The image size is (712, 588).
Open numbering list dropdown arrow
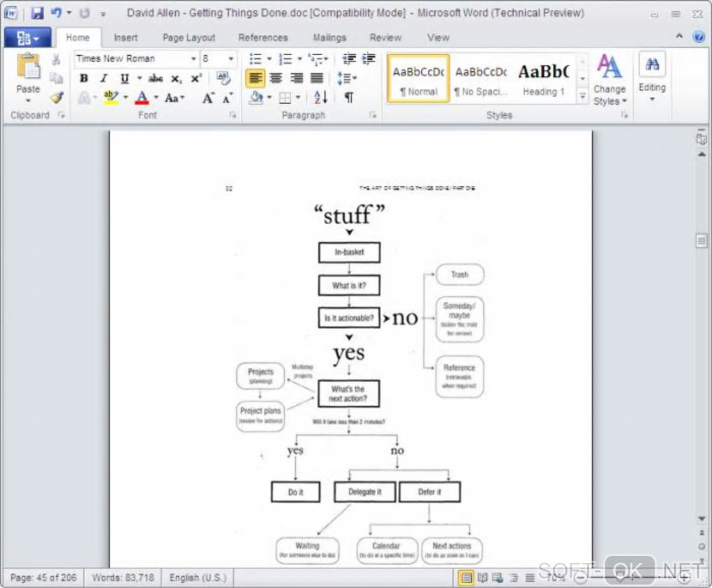(x=299, y=59)
